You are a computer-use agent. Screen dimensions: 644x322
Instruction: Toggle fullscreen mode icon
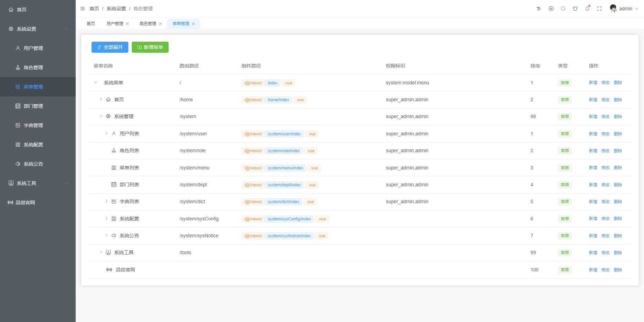click(x=599, y=9)
